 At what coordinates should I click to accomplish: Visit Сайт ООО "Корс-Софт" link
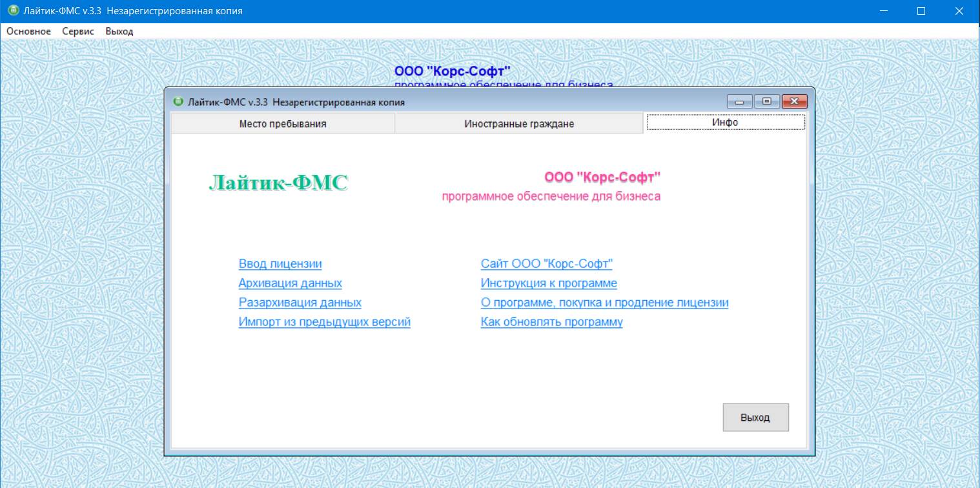click(x=546, y=264)
